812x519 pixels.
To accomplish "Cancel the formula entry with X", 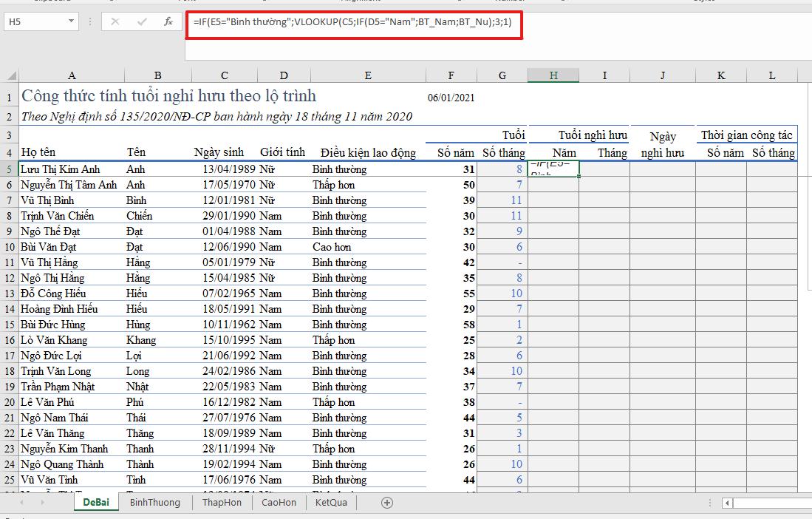I will coord(115,21).
